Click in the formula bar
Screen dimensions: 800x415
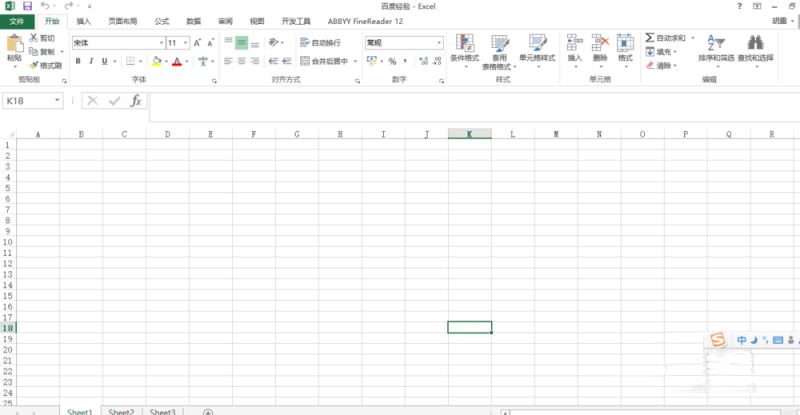[474, 107]
